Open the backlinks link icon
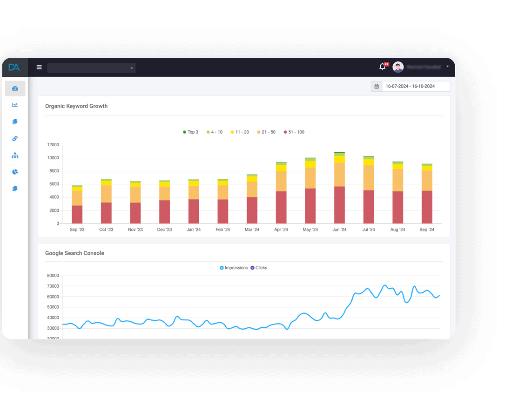Screen dimensions: 525x420 click(x=15, y=138)
